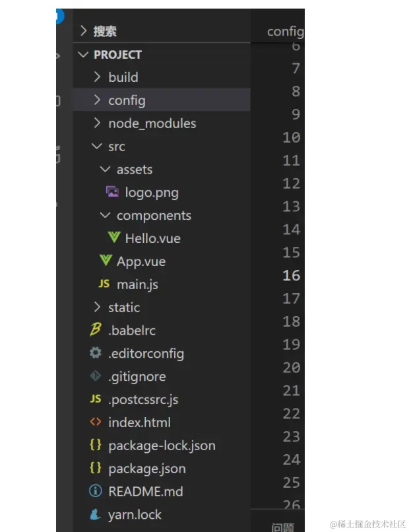Click the JS icon beside main.js
This screenshot has width=409, height=532.
pos(104,284)
